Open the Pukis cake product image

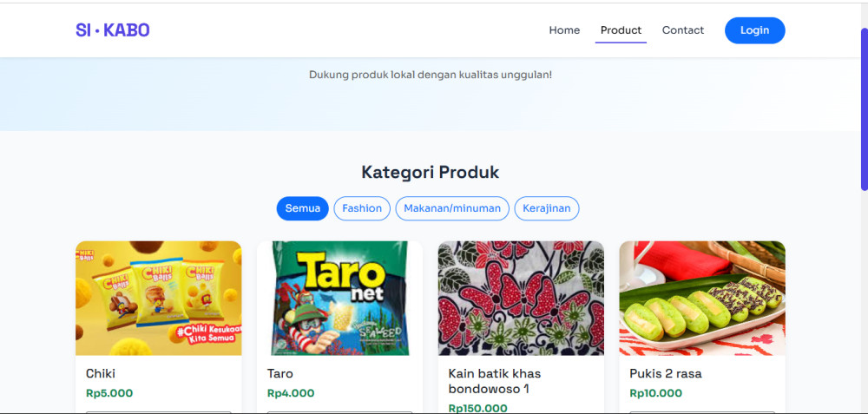click(x=702, y=298)
